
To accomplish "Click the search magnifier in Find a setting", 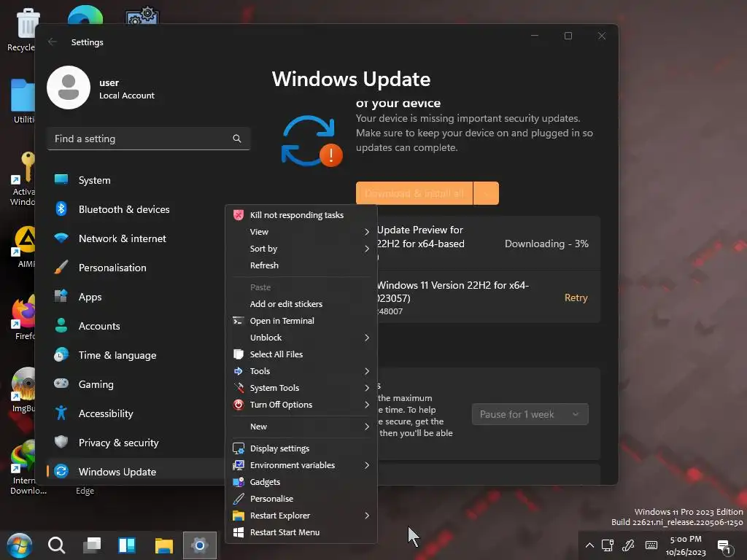I will click(237, 139).
